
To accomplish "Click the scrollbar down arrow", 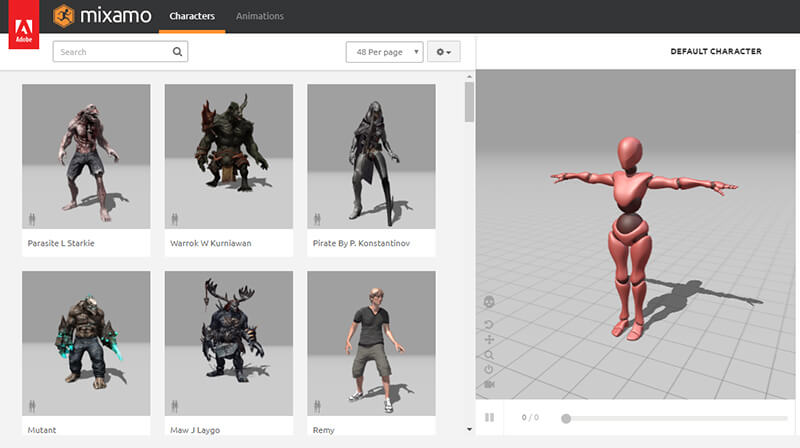I will pyautogui.click(x=469, y=430).
